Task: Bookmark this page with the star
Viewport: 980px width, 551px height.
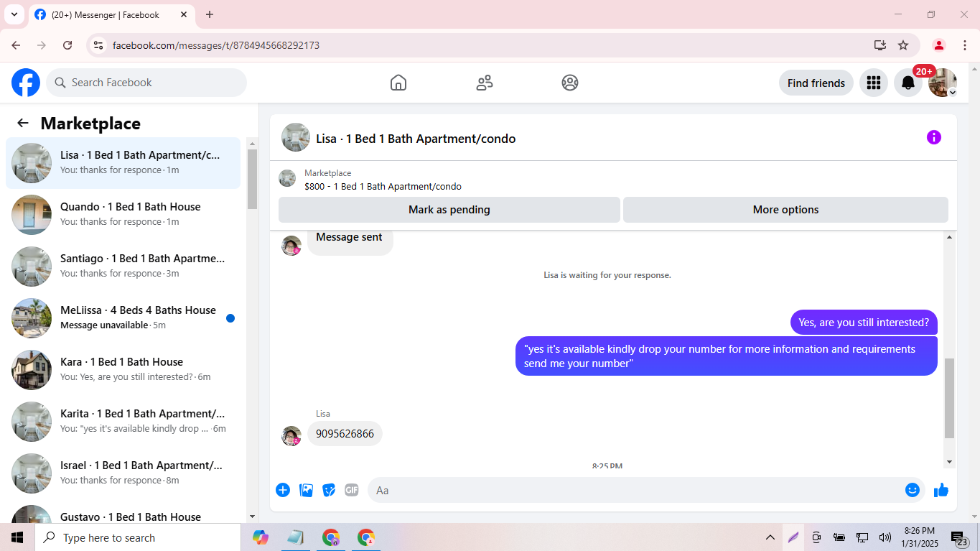Action: [903, 45]
